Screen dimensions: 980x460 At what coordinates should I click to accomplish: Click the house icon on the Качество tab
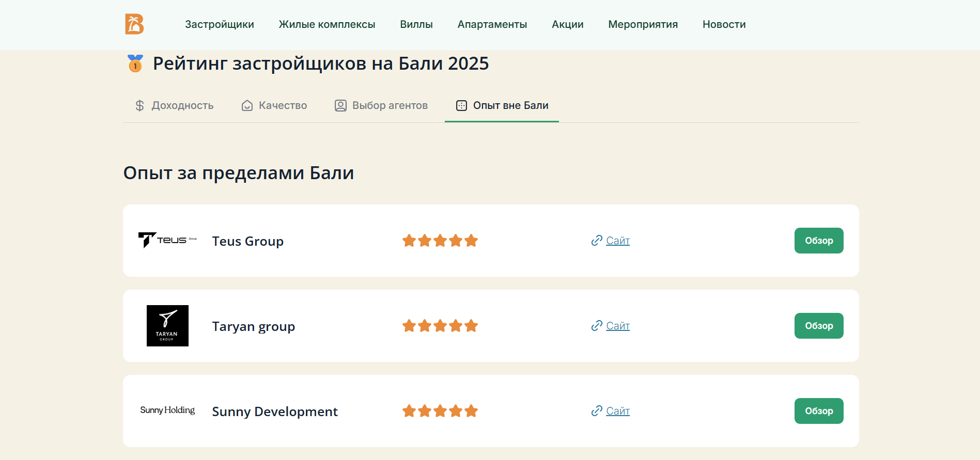(x=247, y=105)
